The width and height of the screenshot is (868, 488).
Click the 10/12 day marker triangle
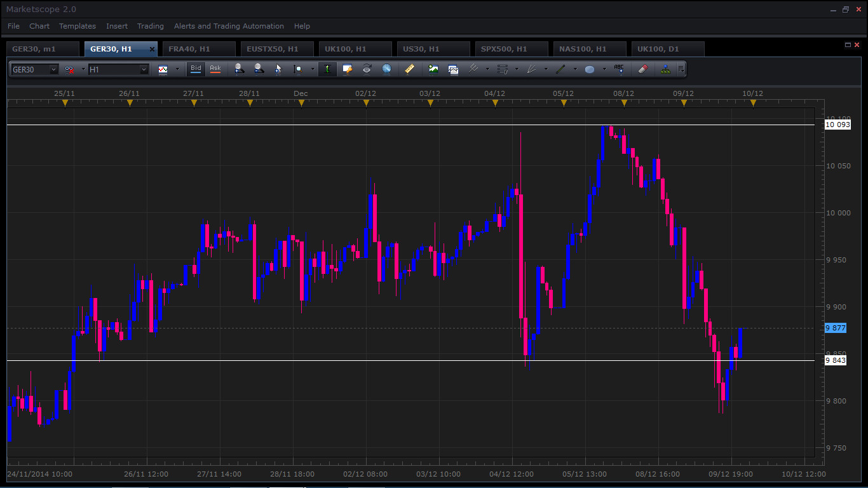[x=753, y=103]
